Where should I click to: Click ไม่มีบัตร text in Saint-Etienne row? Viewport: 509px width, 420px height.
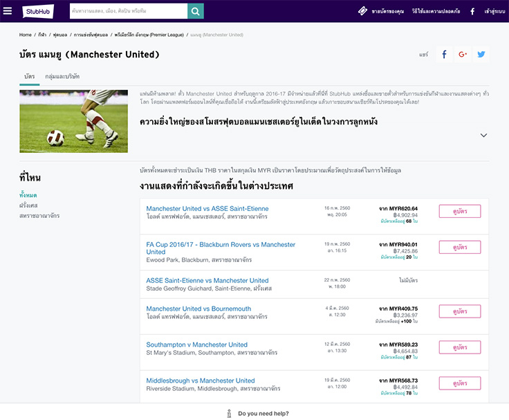coord(408,280)
